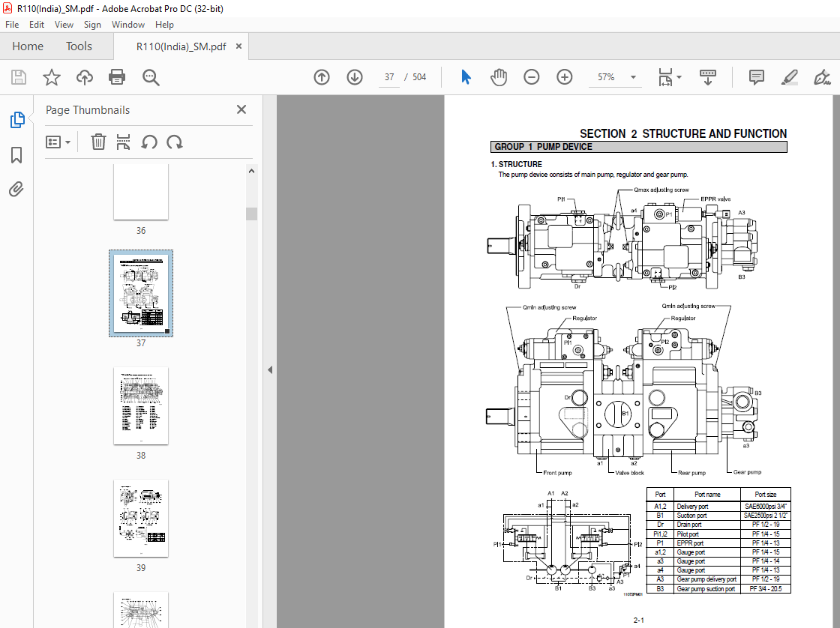Click the 'GROUP 1 PUMP DEVICE' heading

tap(543, 147)
